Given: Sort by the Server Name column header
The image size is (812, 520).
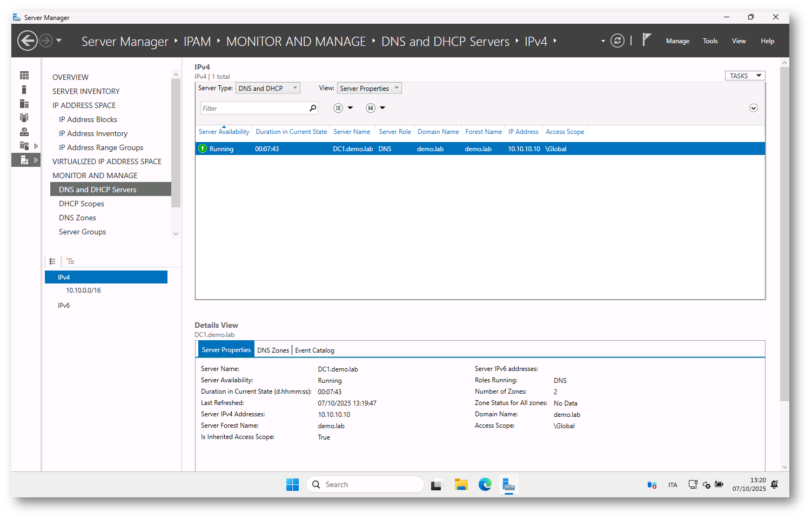Looking at the screenshot, I should tap(351, 132).
